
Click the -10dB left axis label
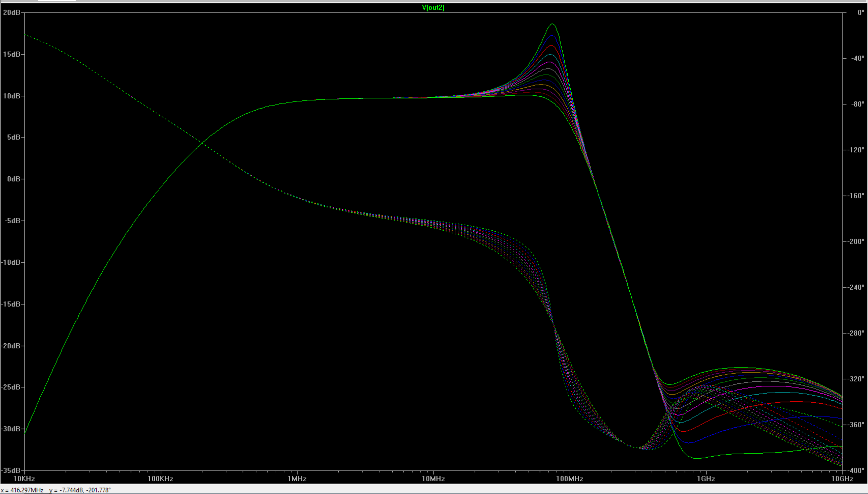pyautogui.click(x=11, y=262)
